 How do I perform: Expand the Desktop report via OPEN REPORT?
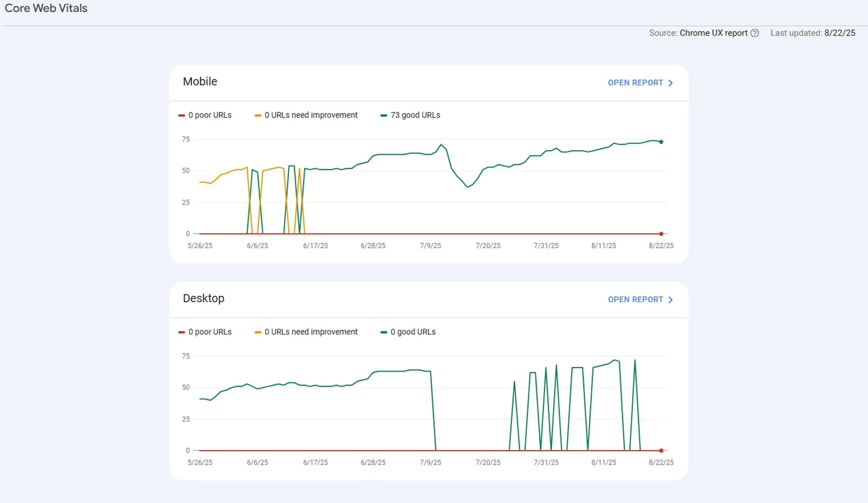click(x=635, y=299)
